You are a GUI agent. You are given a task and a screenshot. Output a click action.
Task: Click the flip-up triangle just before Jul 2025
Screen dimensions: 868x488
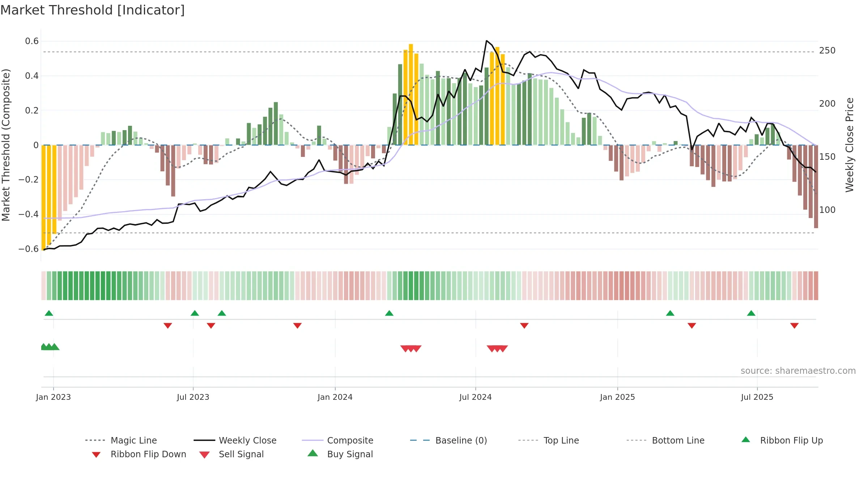click(751, 313)
